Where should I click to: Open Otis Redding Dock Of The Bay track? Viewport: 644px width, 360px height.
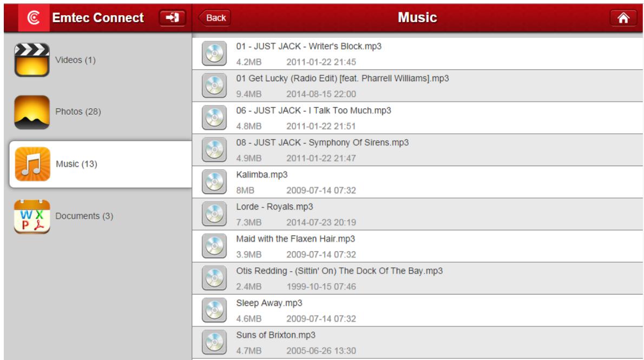pyautogui.click(x=339, y=271)
